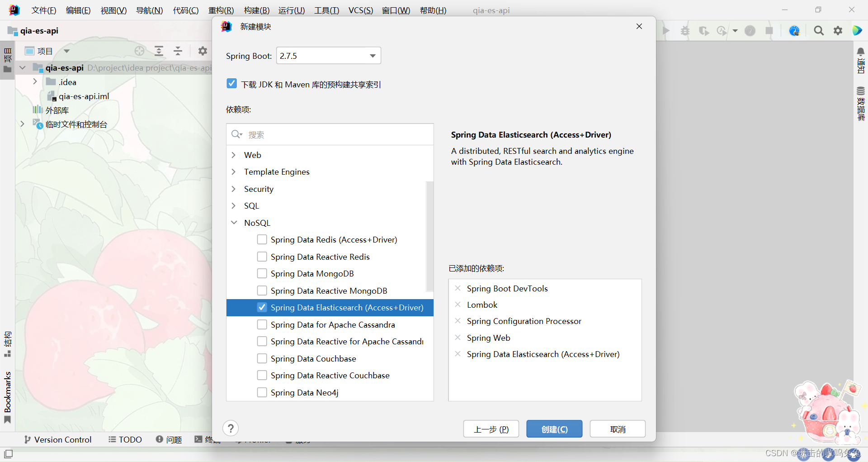Expand 临时文件和控制台 node
868x462 pixels.
22,124
